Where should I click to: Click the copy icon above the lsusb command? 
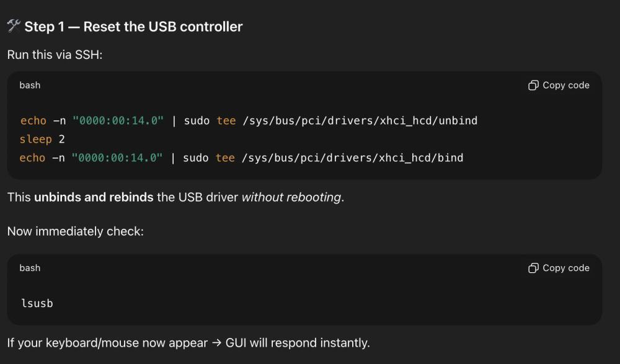(533, 269)
